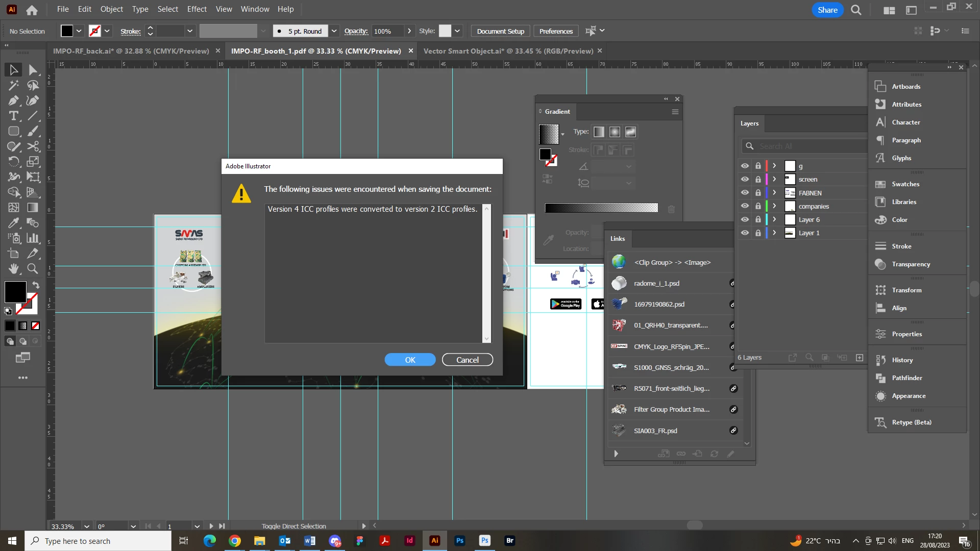Expand the Layer 6 contents
The height and width of the screenshot is (551, 980).
pyautogui.click(x=774, y=219)
